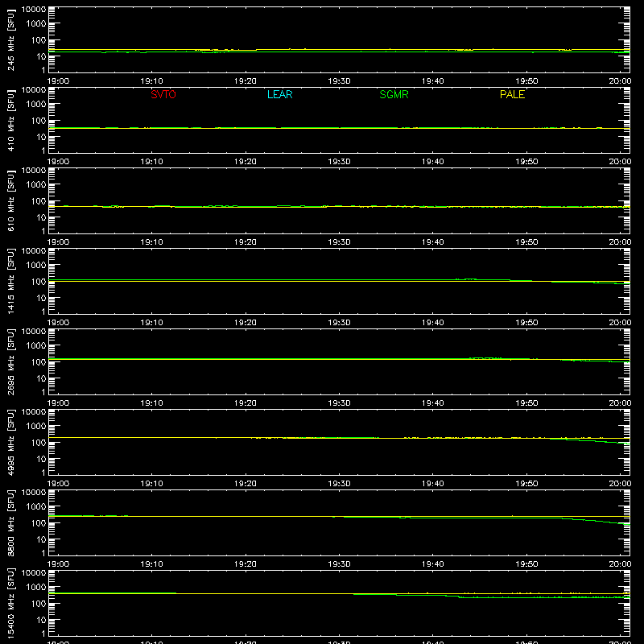644x644 pixels.
Task: Click 19:10 below the 4995 MHz plot
Action: click(x=152, y=484)
